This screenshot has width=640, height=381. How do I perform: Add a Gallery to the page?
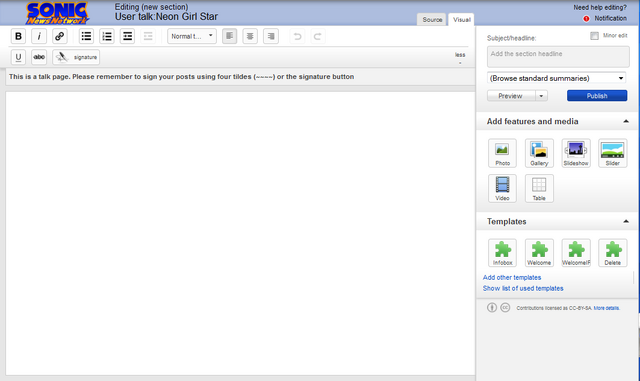pyautogui.click(x=539, y=153)
